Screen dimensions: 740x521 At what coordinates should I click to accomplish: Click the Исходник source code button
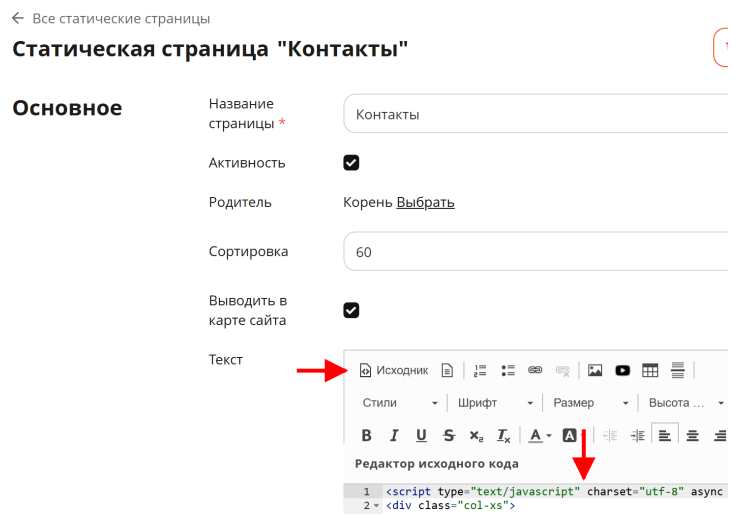[394, 370]
